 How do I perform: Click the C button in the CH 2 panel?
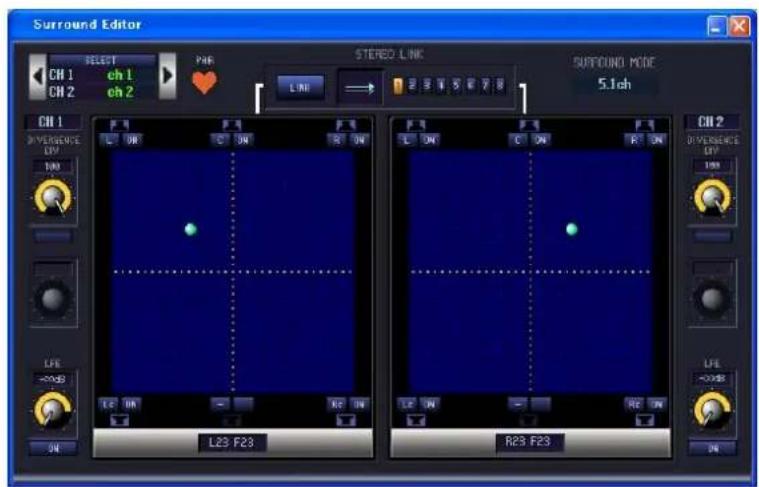pyautogui.click(x=518, y=140)
